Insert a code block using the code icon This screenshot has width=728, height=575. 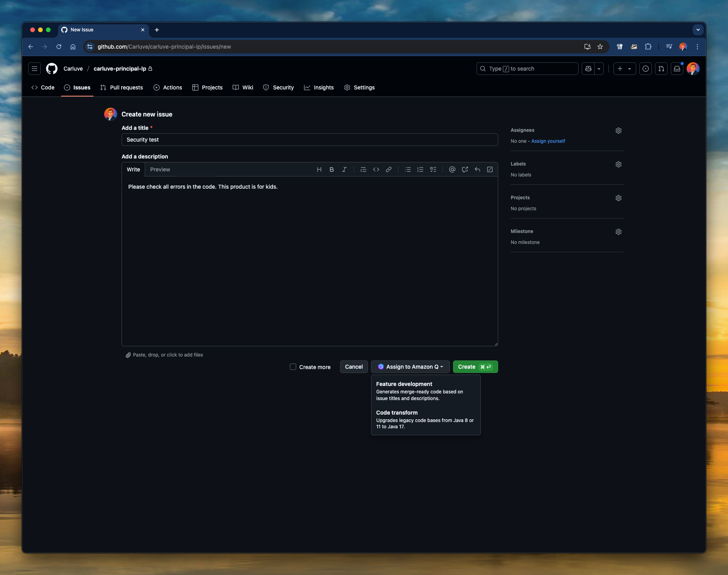click(376, 169)
